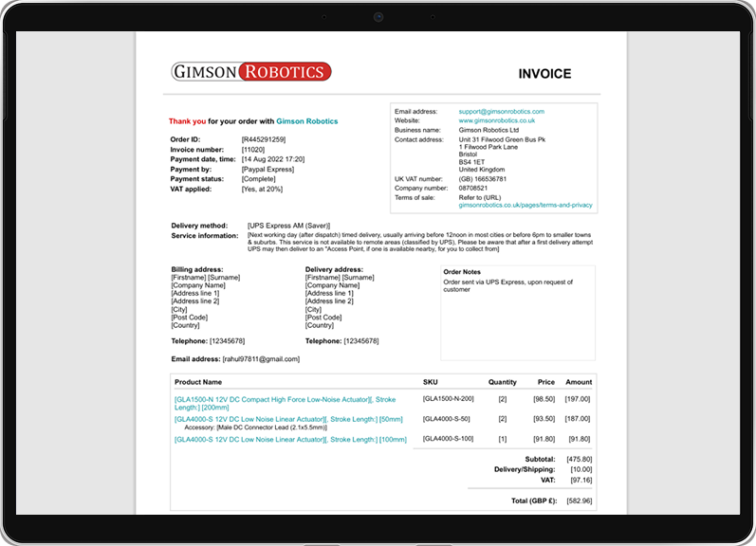The image size is (756, 546).
Task: Click the [Complete] payment status
Action: pos(258,179)
